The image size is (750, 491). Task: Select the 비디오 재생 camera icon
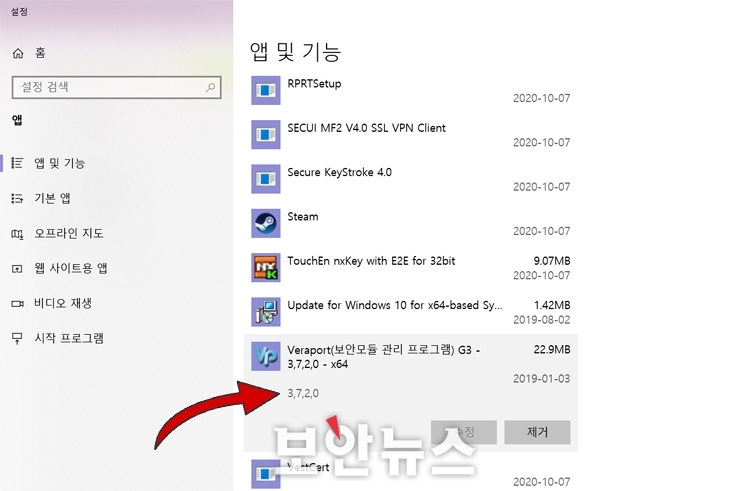click(17, 303)
